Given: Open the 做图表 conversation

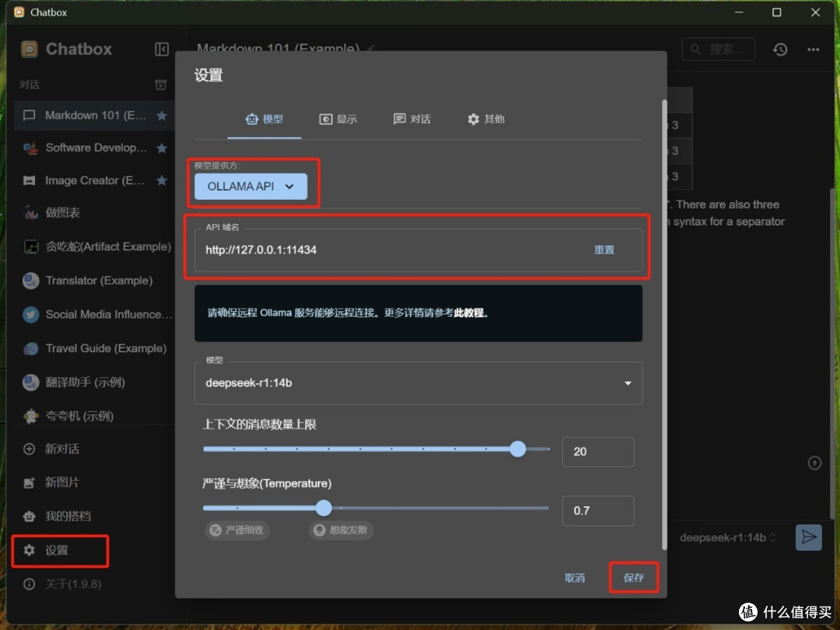Looking at the screenshot, I should 95,213.
